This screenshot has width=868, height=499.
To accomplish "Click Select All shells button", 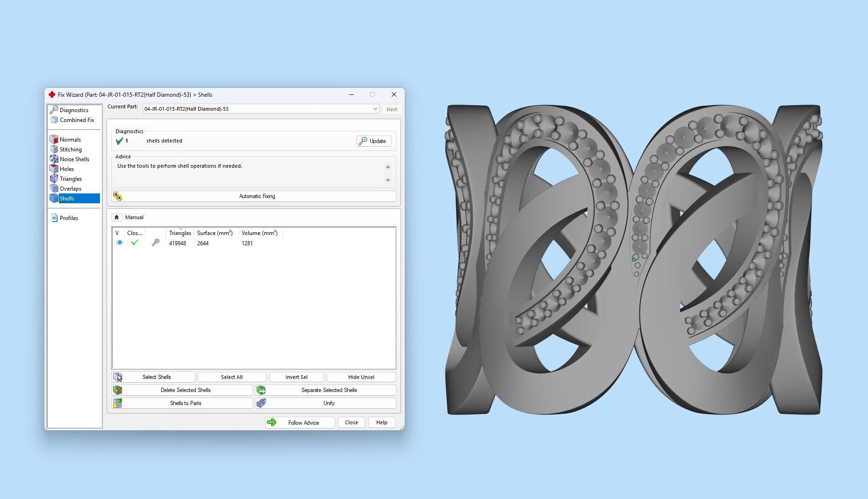I will pos(232,377).
